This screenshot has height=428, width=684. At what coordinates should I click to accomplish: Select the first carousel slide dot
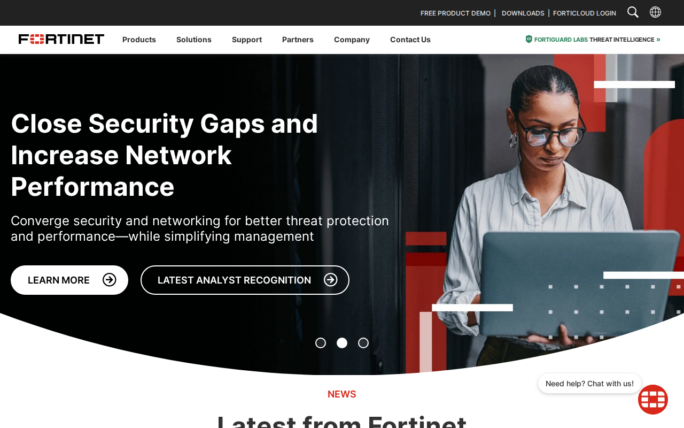point(321,343)
